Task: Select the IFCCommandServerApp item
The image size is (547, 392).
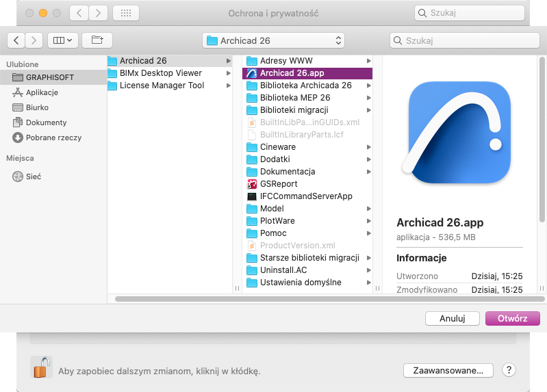Action: (x=307, y=196)
